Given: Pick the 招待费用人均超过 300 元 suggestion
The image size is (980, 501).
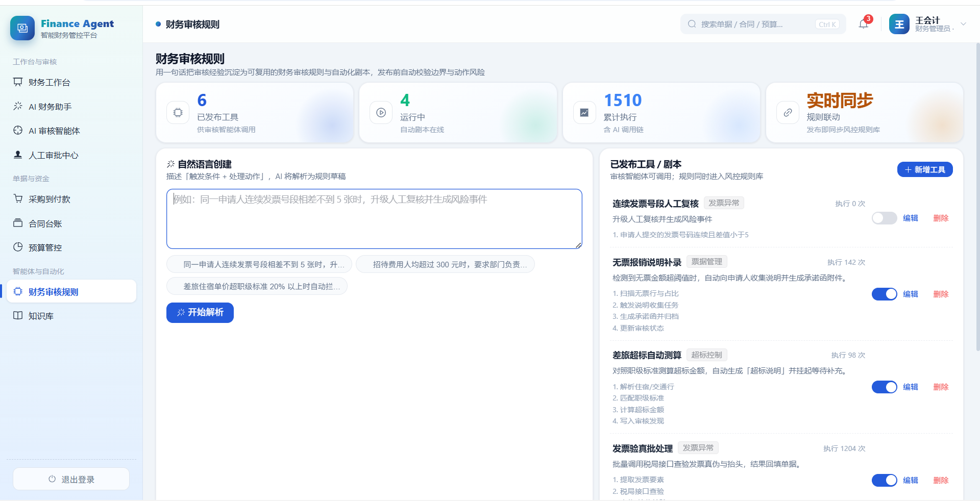Looking at the screenshot, I should 445,264.
